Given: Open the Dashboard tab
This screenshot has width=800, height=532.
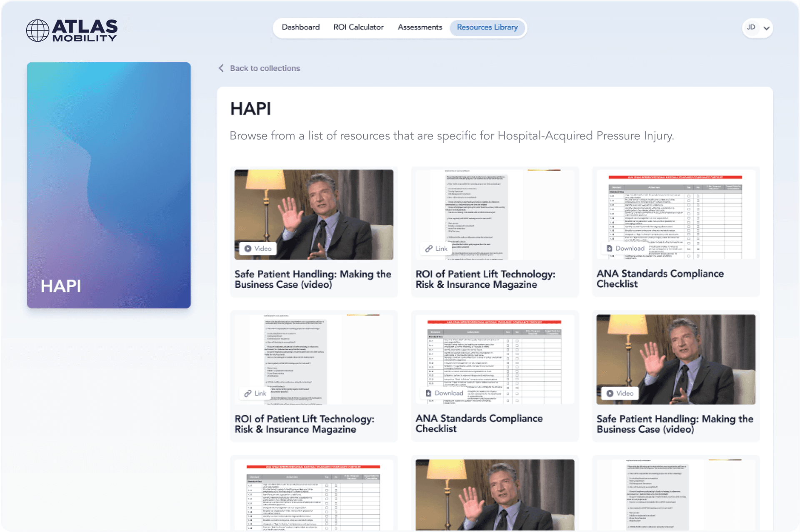Looking at the screenshot, I should tap(300, 27).
